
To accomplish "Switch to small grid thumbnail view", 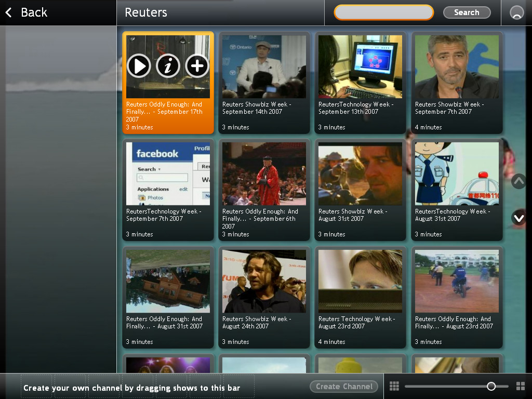I will coord(394,386).
